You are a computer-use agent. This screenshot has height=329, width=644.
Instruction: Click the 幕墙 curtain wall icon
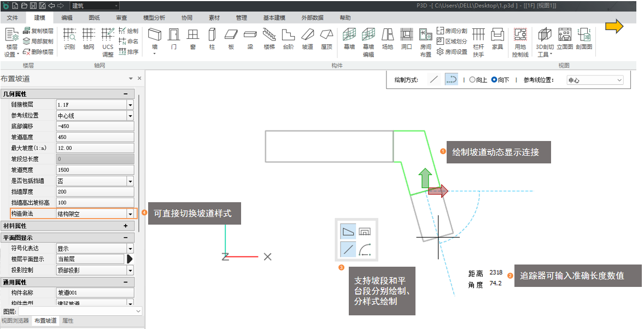pos(349,39)
